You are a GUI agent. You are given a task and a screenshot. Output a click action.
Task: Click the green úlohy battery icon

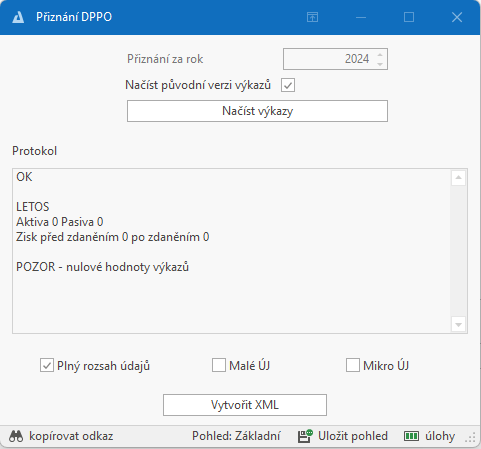[x=411, y=436]
